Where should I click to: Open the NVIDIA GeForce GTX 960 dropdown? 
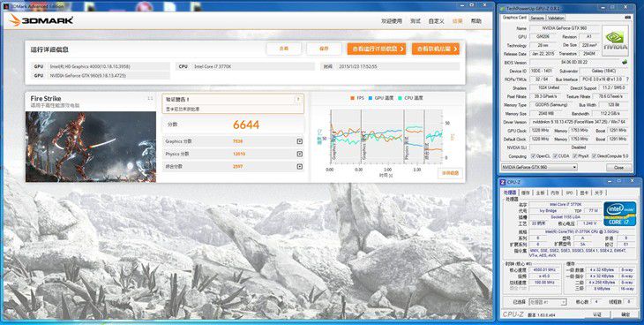[539, 168]
